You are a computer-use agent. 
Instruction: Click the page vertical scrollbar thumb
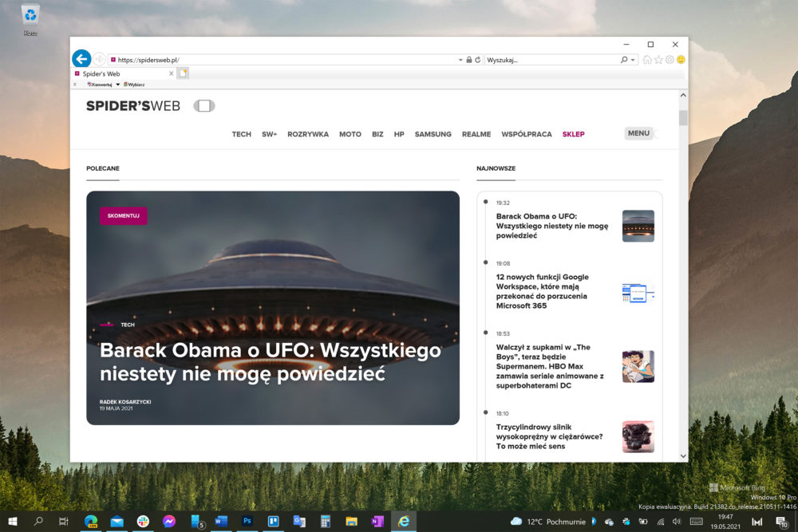point(683,117)
